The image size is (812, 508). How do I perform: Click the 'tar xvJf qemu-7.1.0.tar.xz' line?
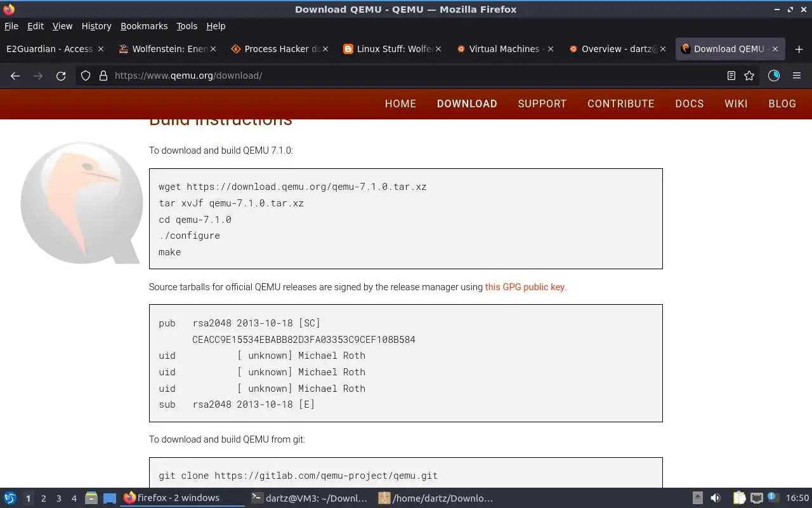coord(231,203)
